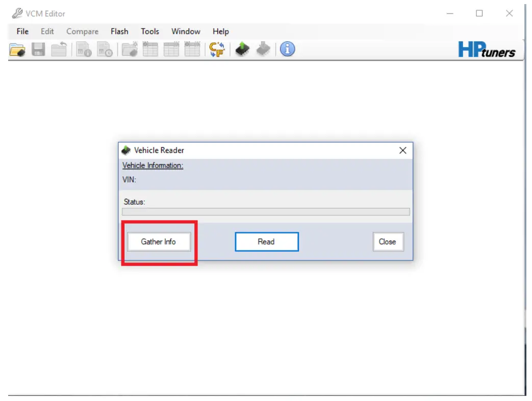This screenshot has width=532, height=401.
Task: Click the Vehicle Information heading
Action: (153, 166)
